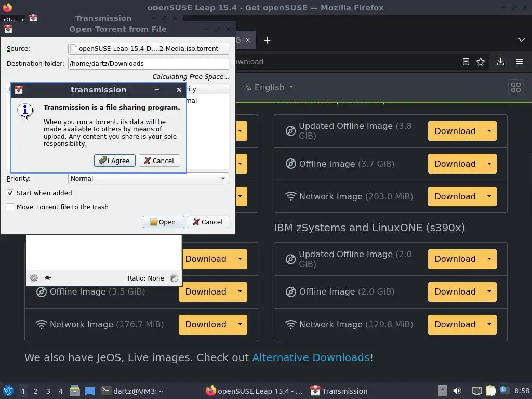The image size is (532, 399).
Task: Click wifi icon beside Network Image 203.0 MiB
Action: click(291, 196)
